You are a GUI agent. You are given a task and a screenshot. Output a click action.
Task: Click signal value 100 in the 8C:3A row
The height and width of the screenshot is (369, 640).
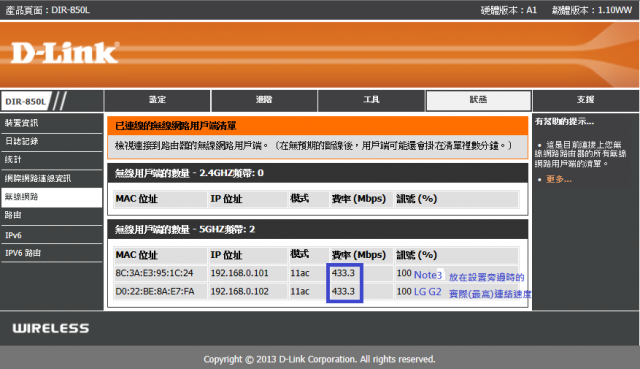404,273
